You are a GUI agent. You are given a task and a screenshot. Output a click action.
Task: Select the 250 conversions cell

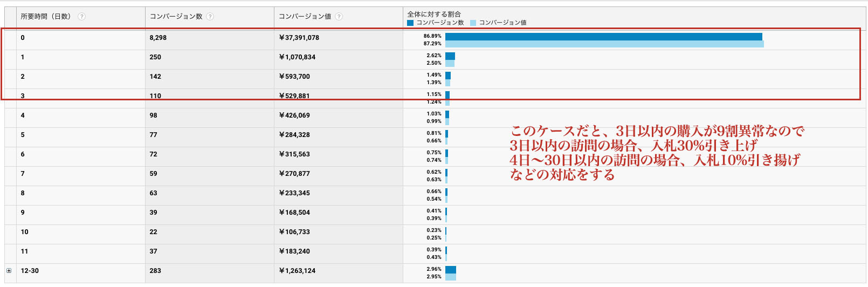pyautogui.click(x=155, y=57)
